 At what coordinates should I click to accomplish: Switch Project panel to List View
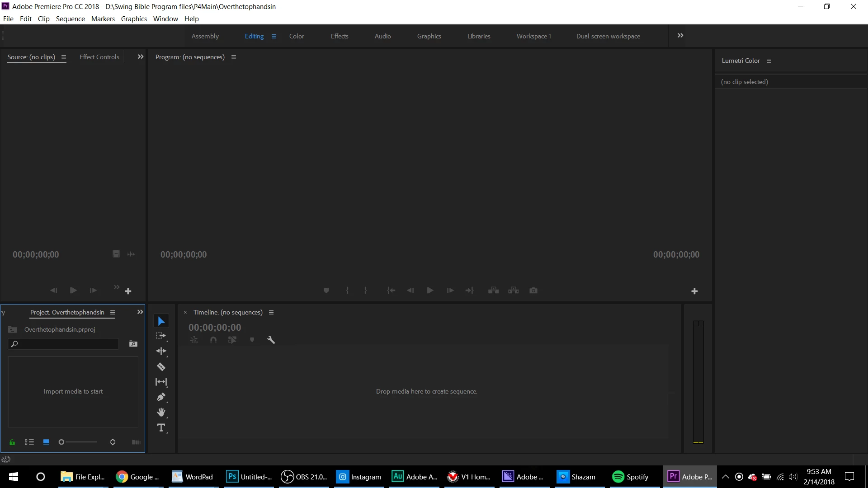tap(29, 442)
